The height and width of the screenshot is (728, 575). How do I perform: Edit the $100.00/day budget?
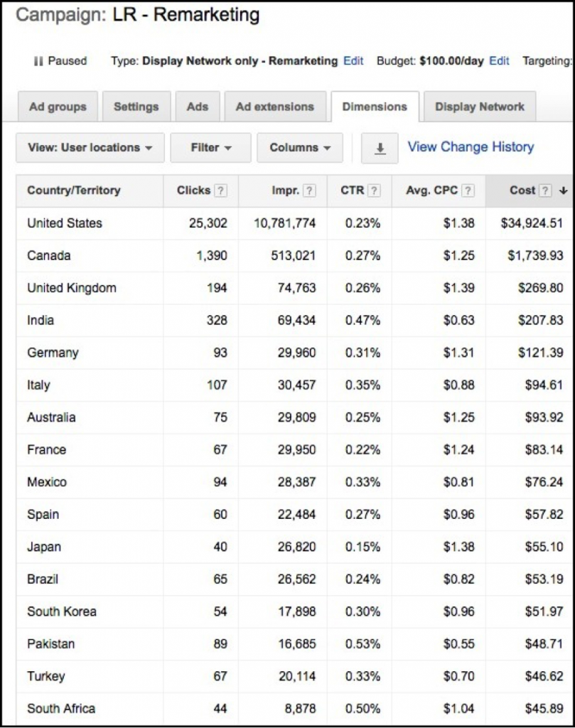(x=499, y=61)
